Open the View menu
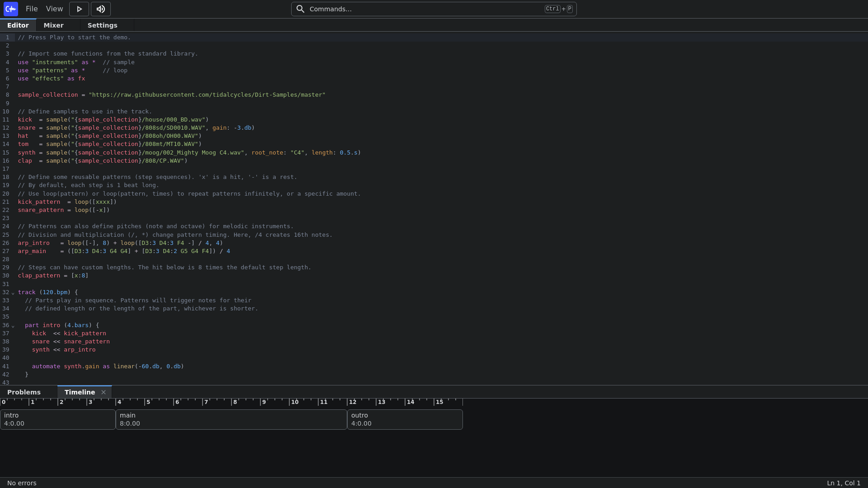 [x=54, y=9]
